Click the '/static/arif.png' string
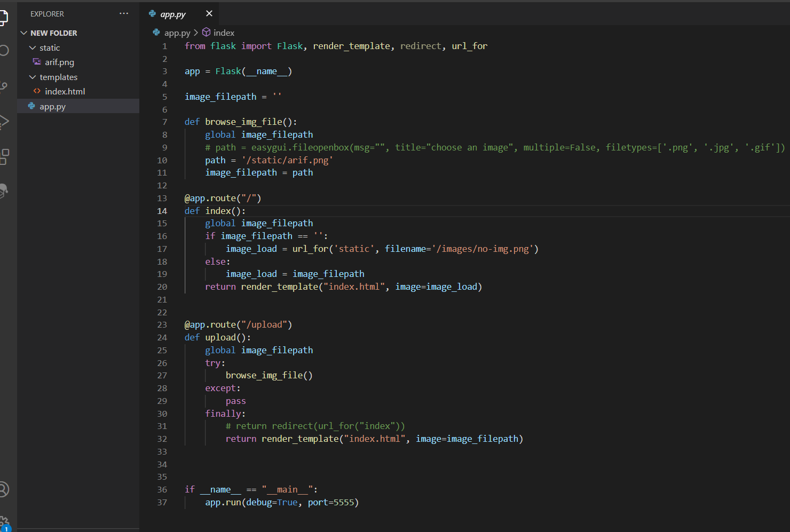 click(287, 161)
